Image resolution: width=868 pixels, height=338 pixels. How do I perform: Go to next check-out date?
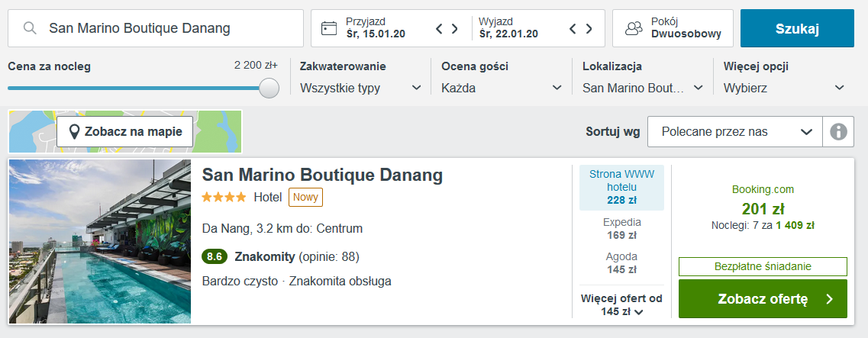(x=589, y=28)
